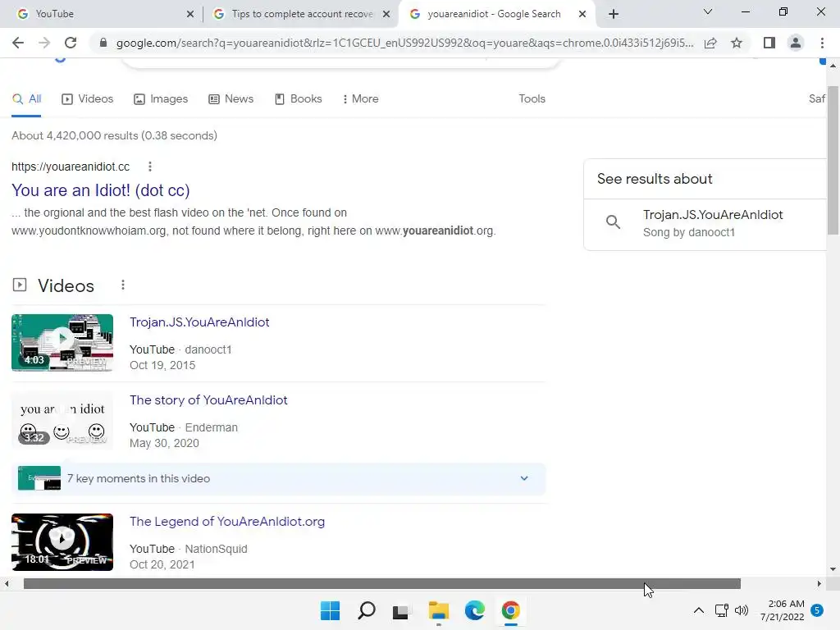Select the Books search filter
This screenshot has height=630, width=840.
[x=298, y=99]
